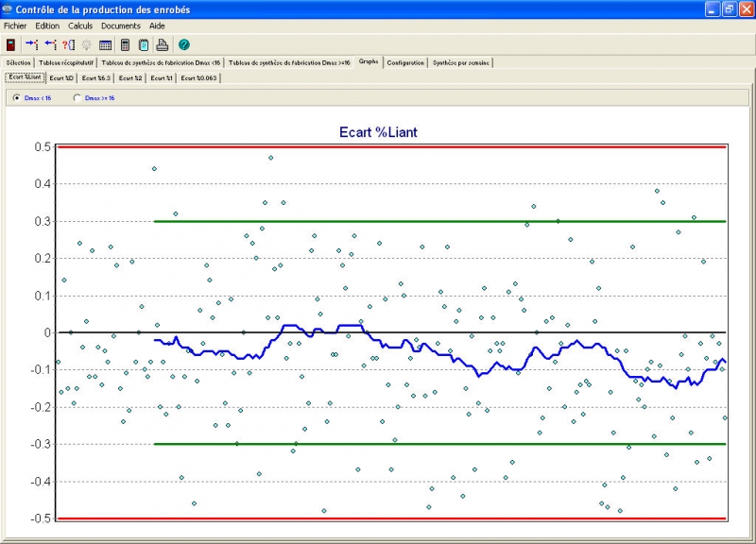Switch to the Sélection tab
756x544 pixels.
[x=18, y=62]
